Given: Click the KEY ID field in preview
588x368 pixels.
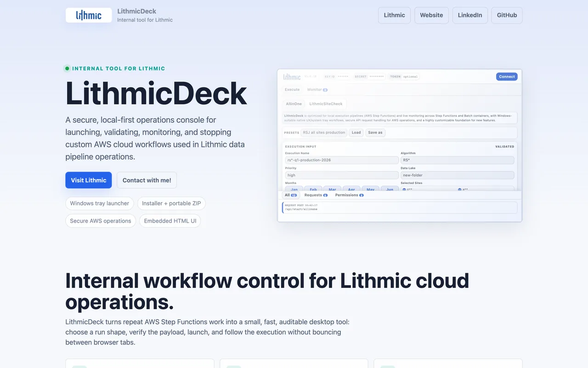Looking at the screenshot, I should tap(337, 77).
